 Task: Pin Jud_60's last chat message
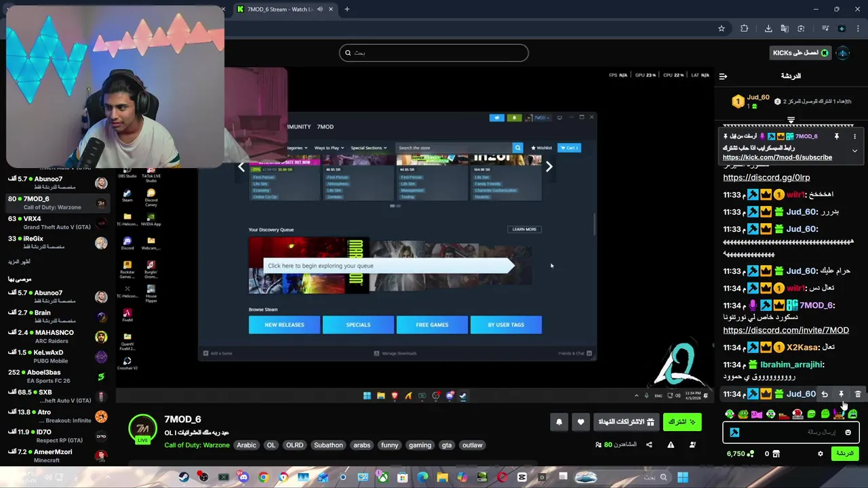[841, 394]
